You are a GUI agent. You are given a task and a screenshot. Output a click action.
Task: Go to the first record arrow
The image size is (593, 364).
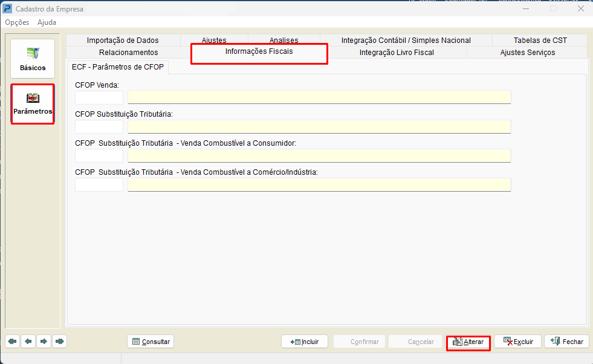coord(13,341)
